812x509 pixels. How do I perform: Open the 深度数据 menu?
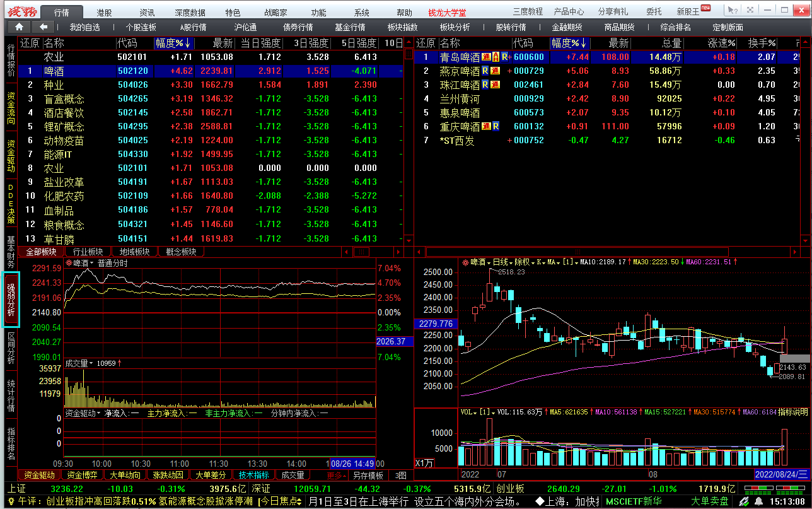pyautogui.click(x=190, y=12)
